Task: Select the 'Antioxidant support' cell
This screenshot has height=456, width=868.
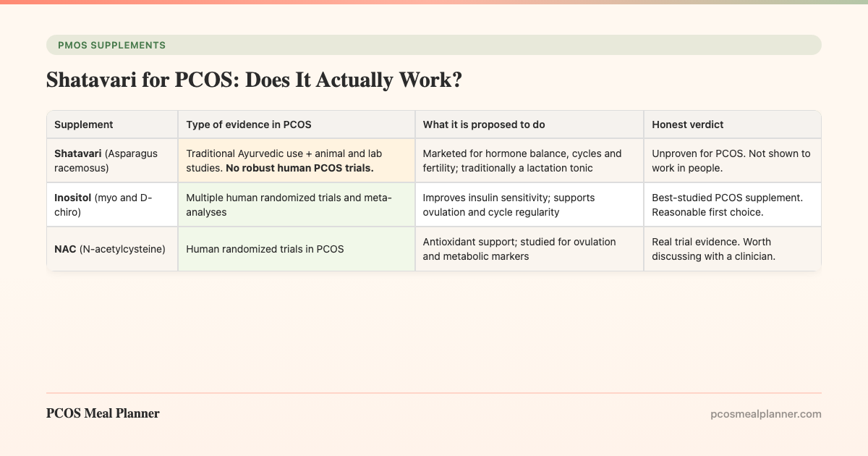Action: coord(529,249)
